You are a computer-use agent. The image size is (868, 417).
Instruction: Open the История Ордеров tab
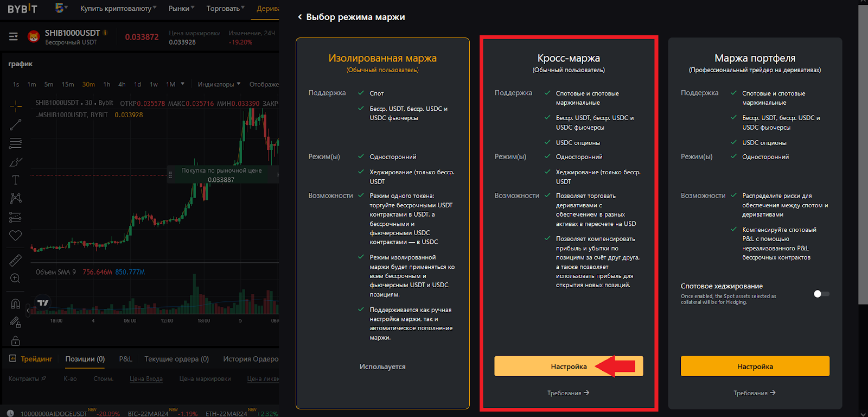click(251, 359)
